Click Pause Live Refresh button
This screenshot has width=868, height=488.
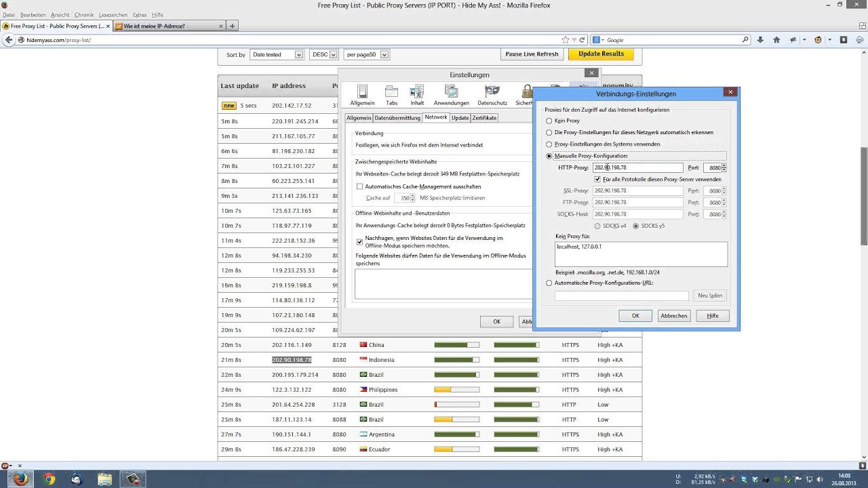[x=532, y=54]
